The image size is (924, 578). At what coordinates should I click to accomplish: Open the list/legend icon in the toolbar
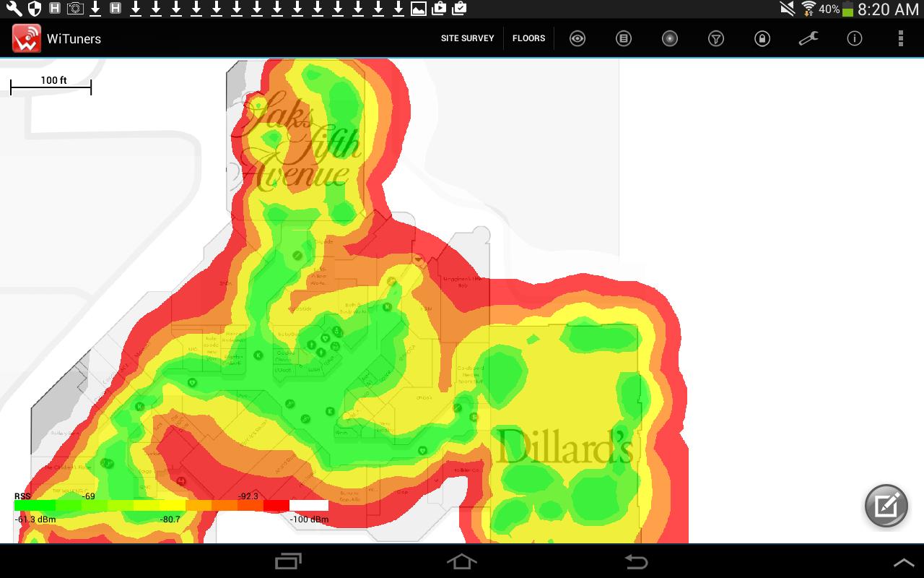click(623, 38)
